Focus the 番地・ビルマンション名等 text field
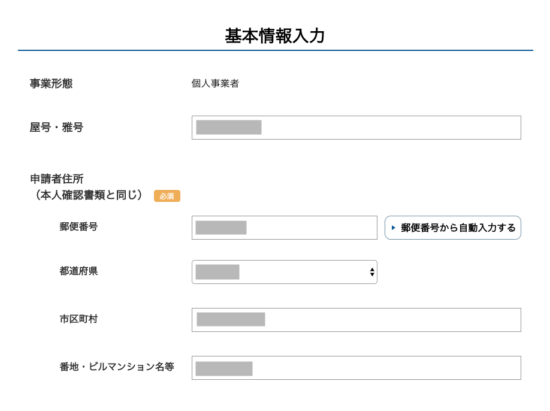Image resolution: width=550 pixels, height=411 pixels. pos(356,368)
